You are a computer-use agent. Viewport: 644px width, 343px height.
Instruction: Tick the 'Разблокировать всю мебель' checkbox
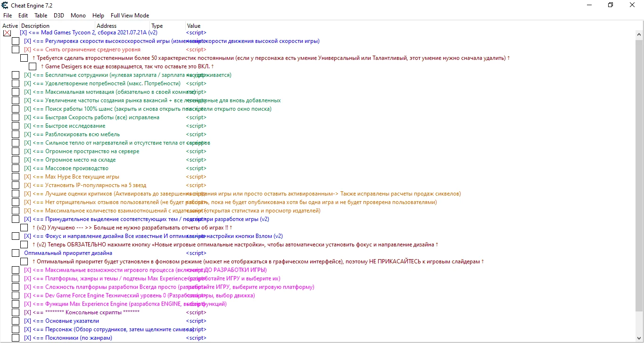tap(16, 135)
